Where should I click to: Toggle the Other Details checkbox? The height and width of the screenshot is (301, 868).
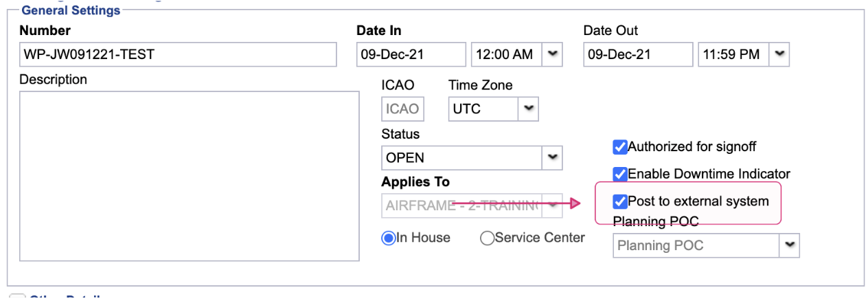point(17,298)
